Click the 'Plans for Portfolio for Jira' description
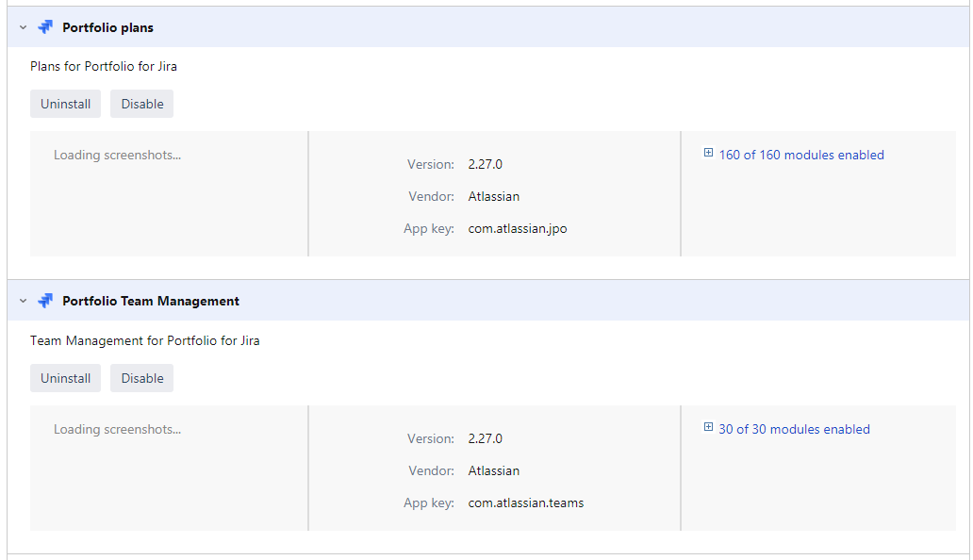973x560 pixels. click(104, 66)
